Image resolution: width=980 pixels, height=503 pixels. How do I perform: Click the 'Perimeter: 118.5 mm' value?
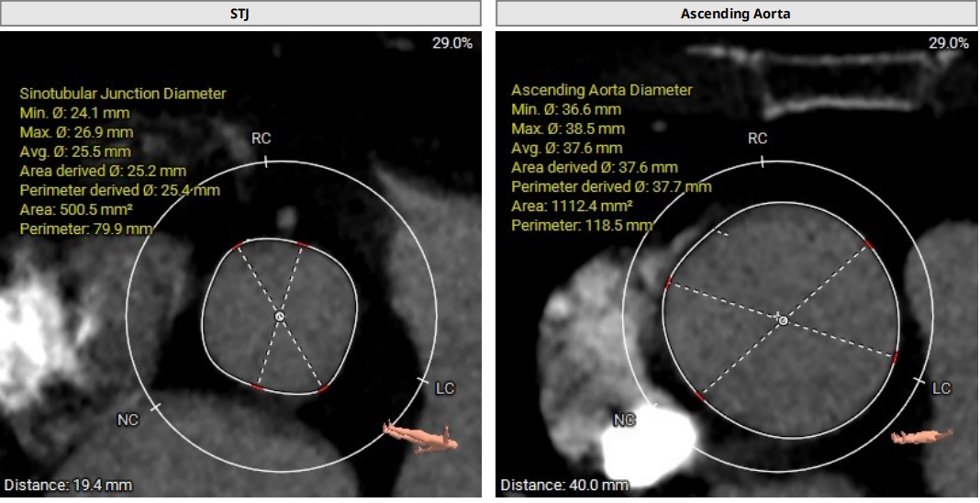pos(582,225)
